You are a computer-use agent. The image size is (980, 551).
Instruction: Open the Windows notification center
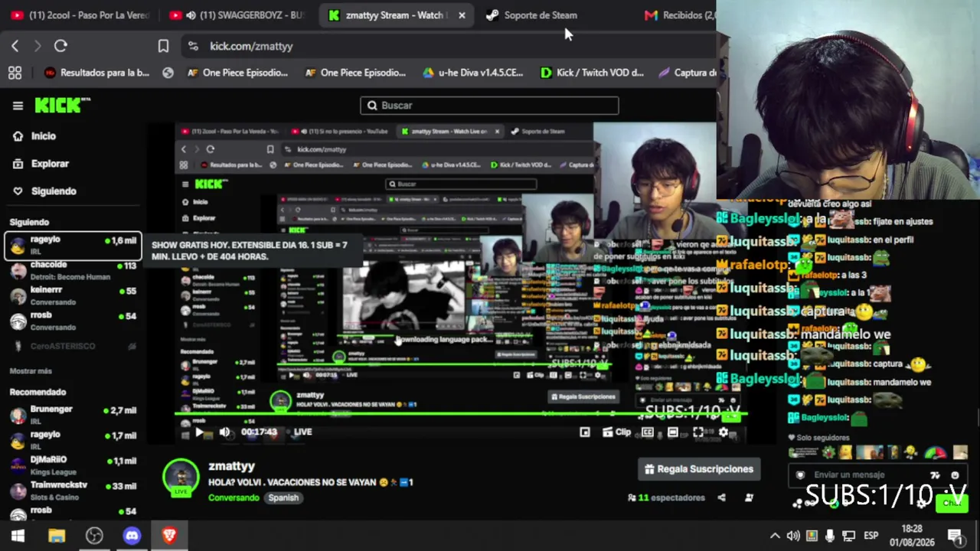(955, 536)
